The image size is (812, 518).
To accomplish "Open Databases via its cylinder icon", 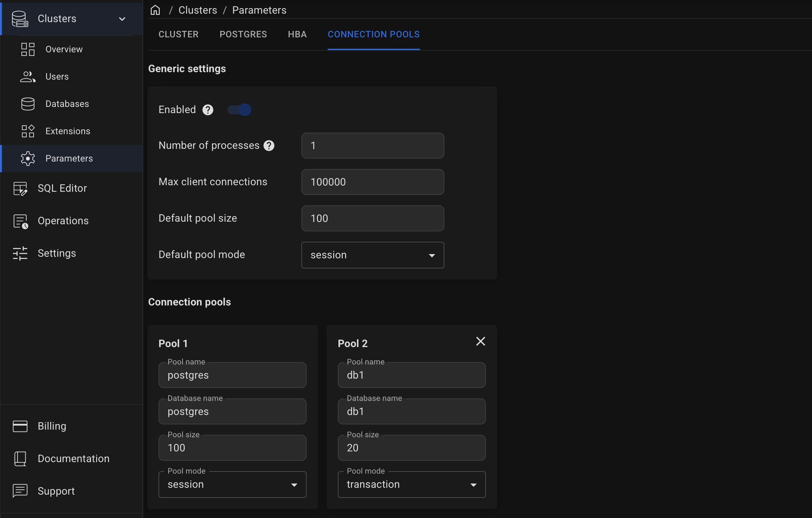I will point(28,104).
